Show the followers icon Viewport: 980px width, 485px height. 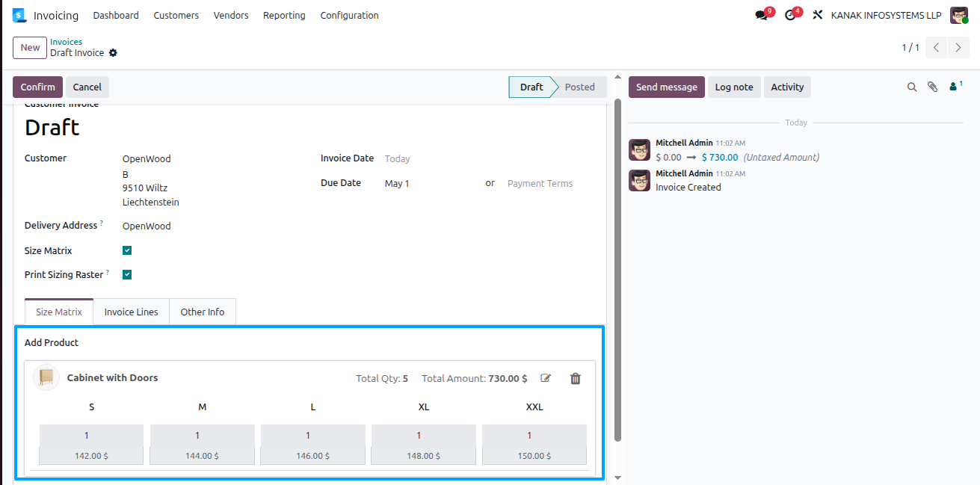tap(955, 87)
